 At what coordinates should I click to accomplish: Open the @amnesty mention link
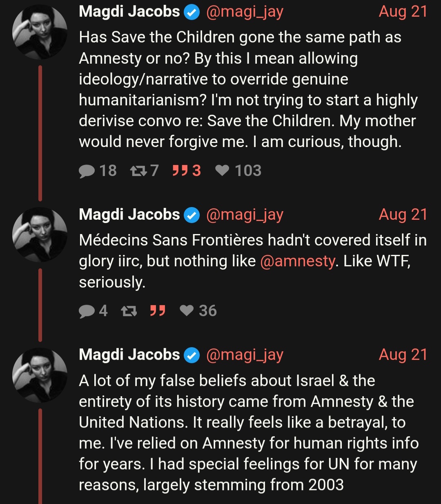[x=297, y=261]
